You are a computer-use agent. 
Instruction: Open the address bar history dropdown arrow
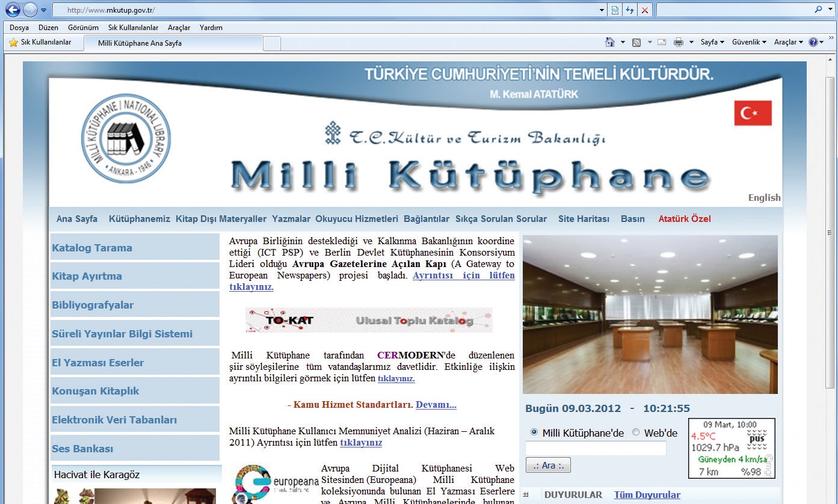pos(602,10)
